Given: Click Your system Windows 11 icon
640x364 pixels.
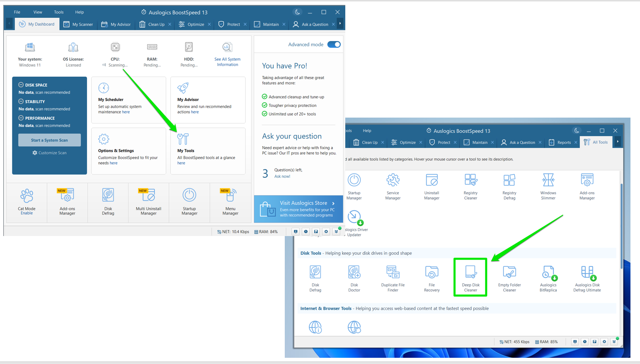Looking at the screenshot, I should (x=30, y=48).
